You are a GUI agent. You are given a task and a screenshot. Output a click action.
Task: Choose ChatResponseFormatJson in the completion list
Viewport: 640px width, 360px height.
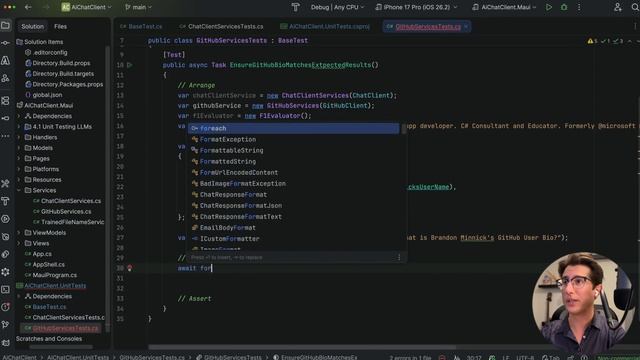[x=293, y=206]
